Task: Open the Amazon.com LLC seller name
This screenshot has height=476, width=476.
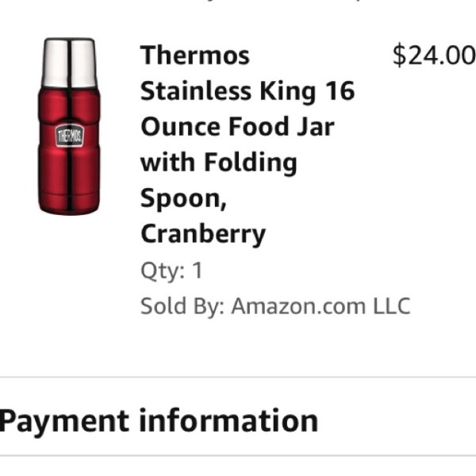Action: point(321,306)
